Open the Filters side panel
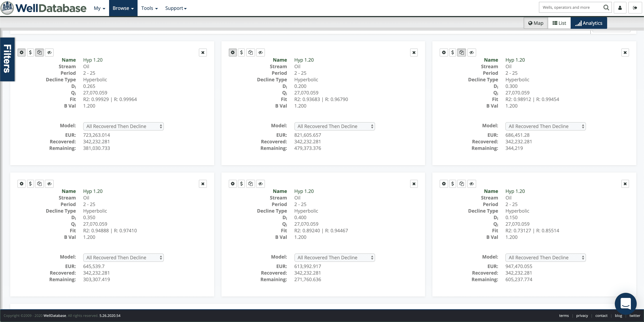 click(x=7, y=59)
